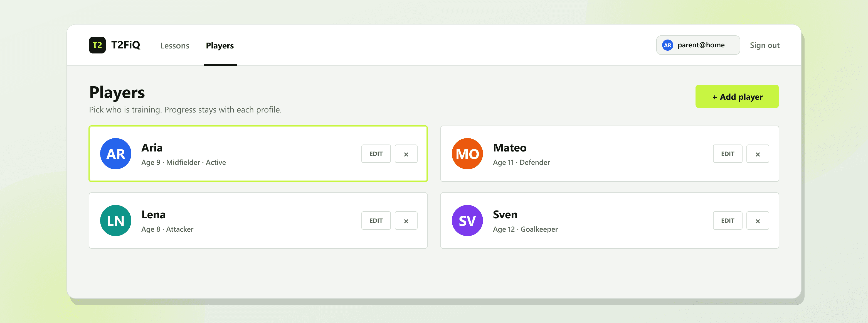Viewport: 868px width, 323px height.
Task: Click 'Age 12 · Goalkeeper' text
Action: 525,229
